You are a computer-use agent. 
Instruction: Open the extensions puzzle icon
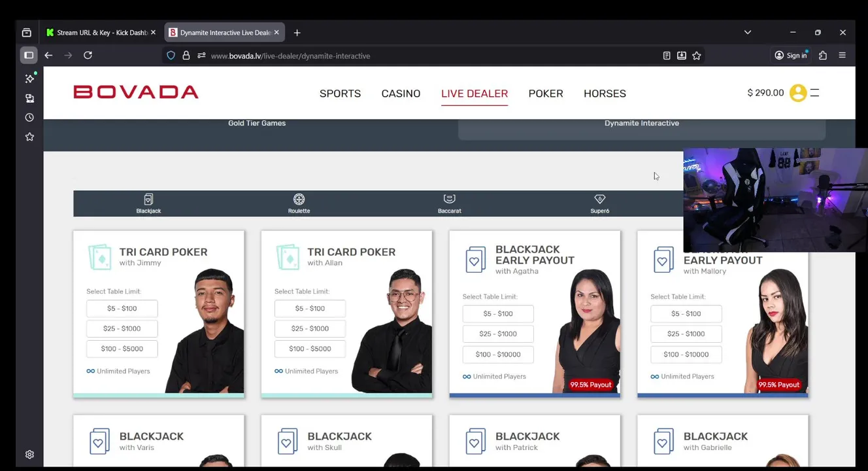coord(823,56)
